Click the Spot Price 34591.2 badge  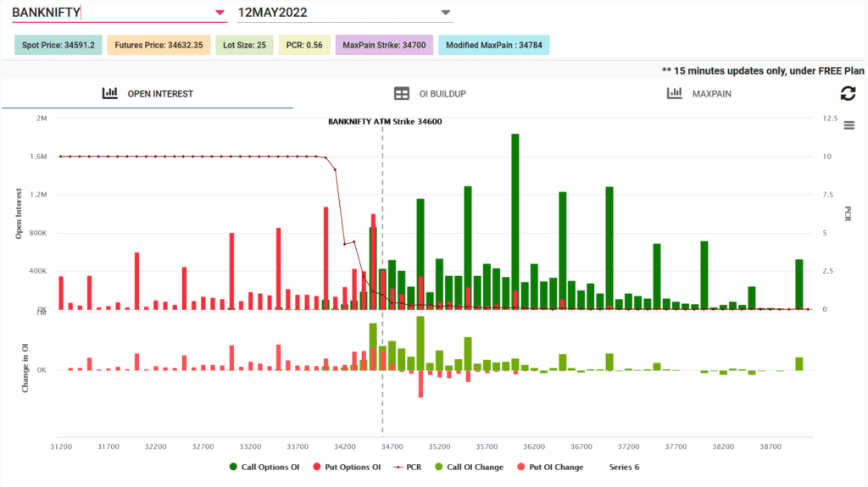tap(58, 46)
